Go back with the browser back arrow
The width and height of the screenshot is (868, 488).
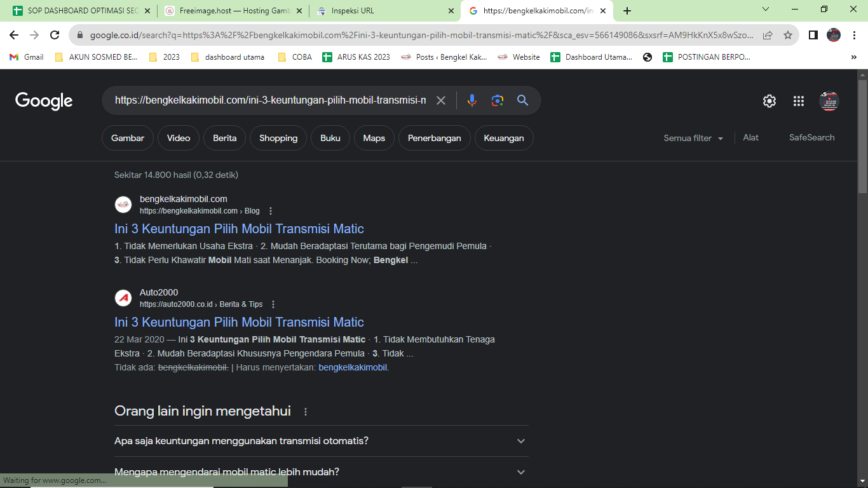coord(14,35)
